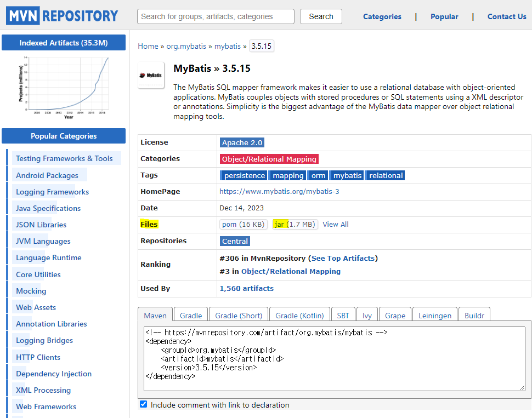Viewport: 532px width, 418px height.
Task: Open Object/Relational Mapping ranking link
Action: (x=291, y=272)
